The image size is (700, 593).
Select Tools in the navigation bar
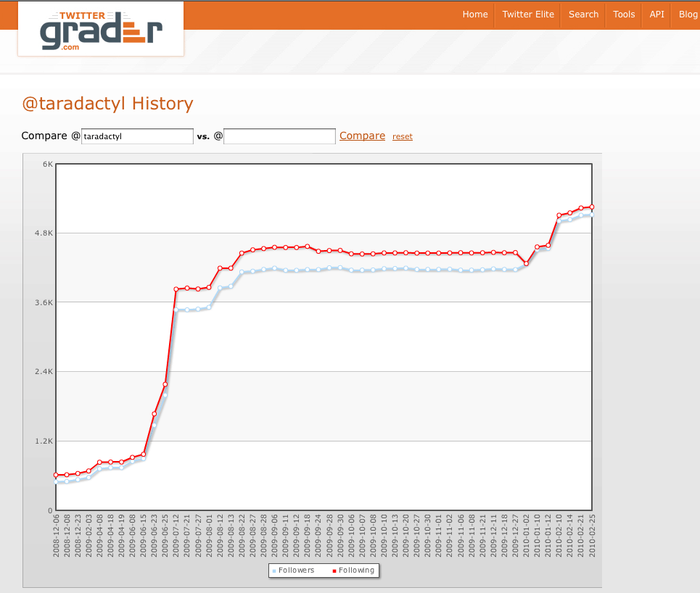tap(624, 14)
